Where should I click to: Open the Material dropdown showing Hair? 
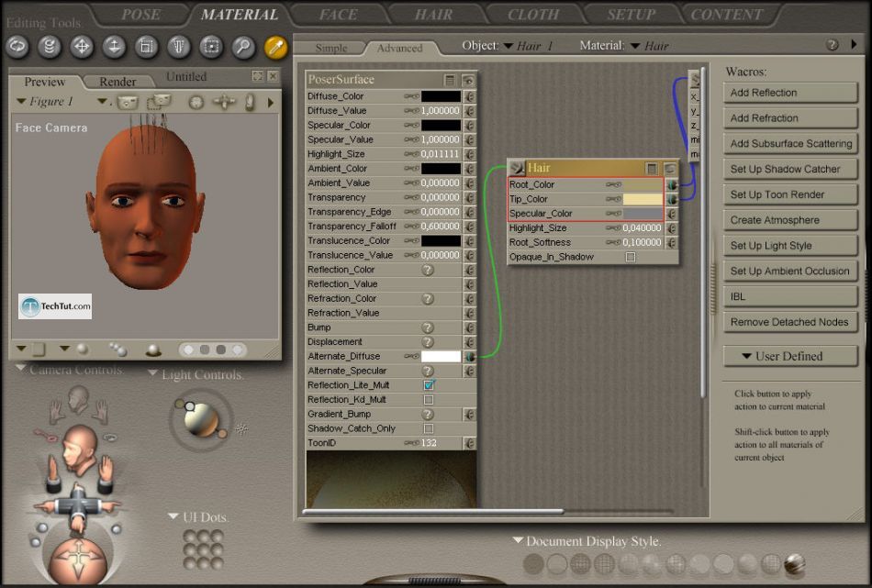[x=650, y=46]
